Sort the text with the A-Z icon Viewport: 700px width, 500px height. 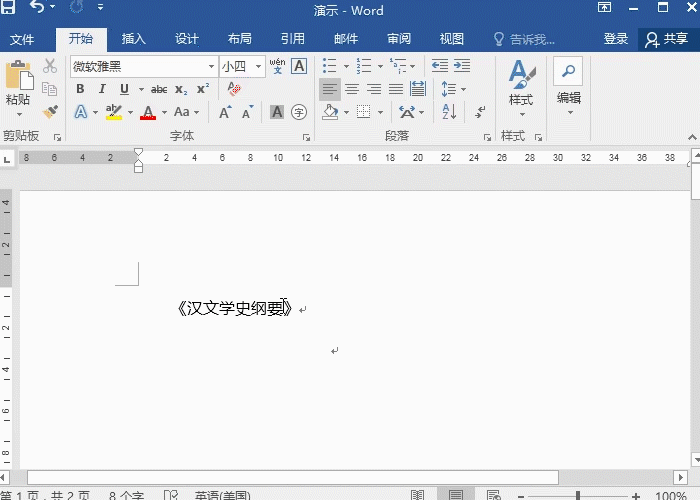tap(450, 112)
